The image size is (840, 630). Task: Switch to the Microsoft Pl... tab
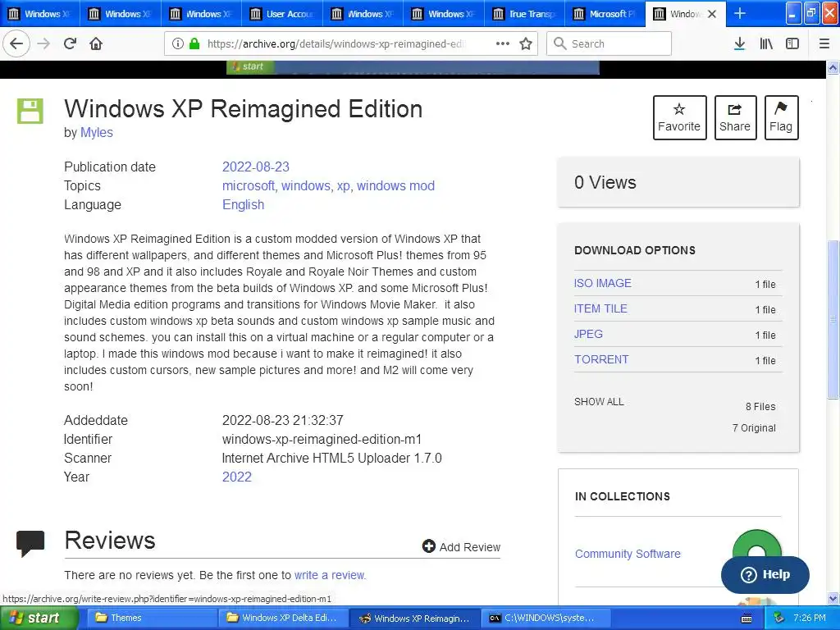coord(605,13)
